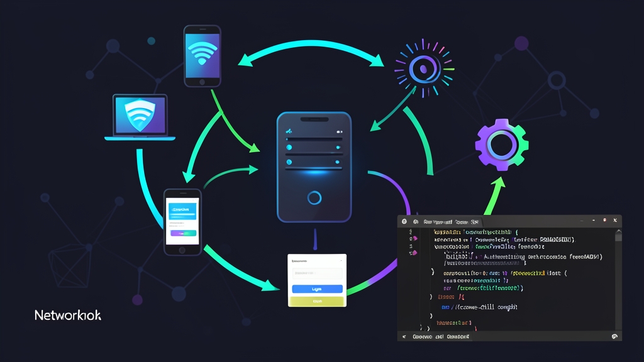Click the phone showing the Wi-Fi symbol
Viewport: 644px width, 362px height.
click(x=202, y=56)
